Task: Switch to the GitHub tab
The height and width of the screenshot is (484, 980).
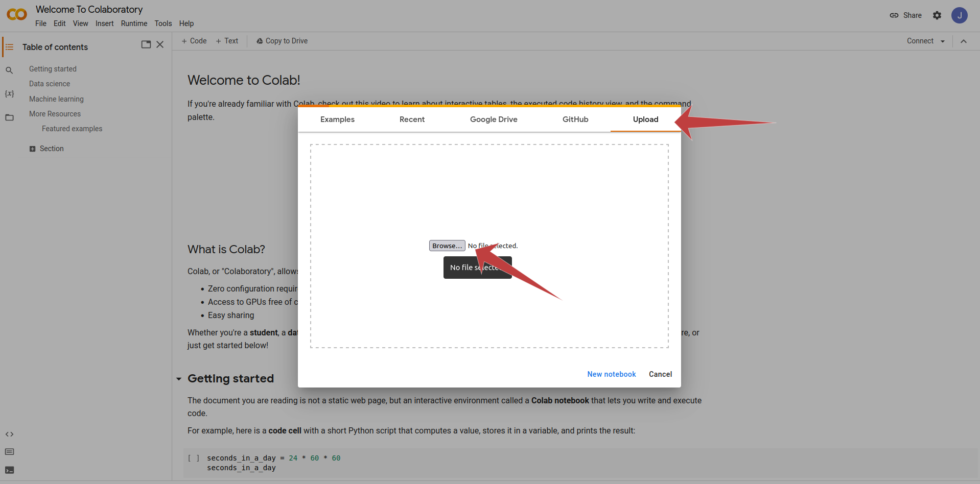Action: coord(575,119)
